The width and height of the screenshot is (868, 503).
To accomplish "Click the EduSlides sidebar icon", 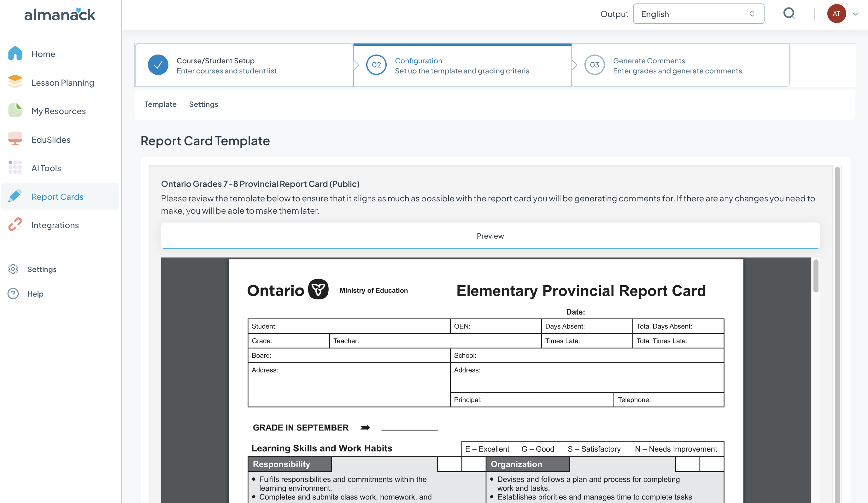I will point(15,139).
